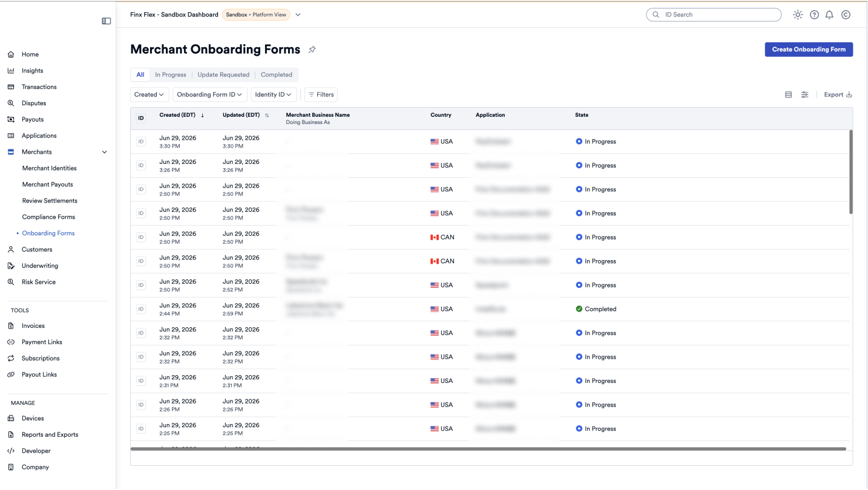Change table row density icon
Screen dimensions: 868x490
[x=788, y=94]
